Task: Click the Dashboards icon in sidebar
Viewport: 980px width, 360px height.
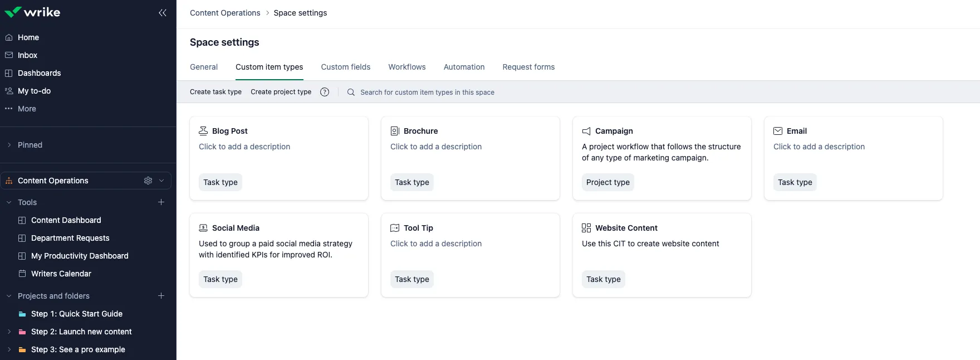Action: click(9, 73)
